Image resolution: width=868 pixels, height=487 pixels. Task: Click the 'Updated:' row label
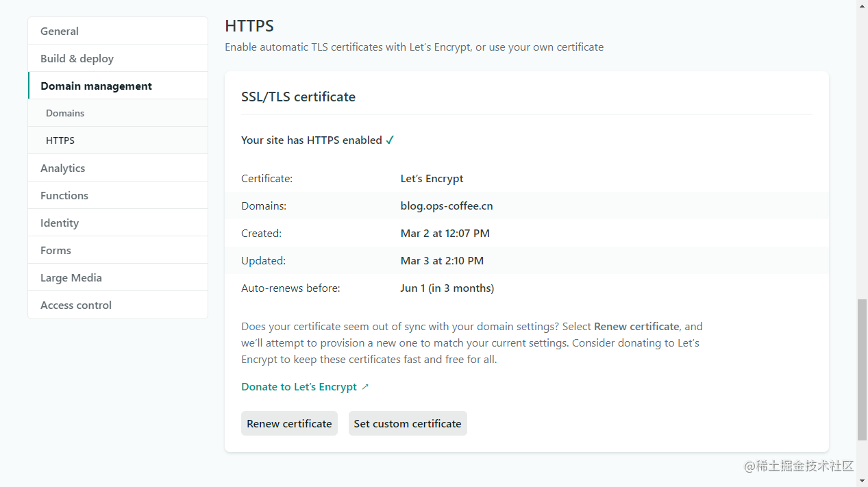[x=263, y=260]
